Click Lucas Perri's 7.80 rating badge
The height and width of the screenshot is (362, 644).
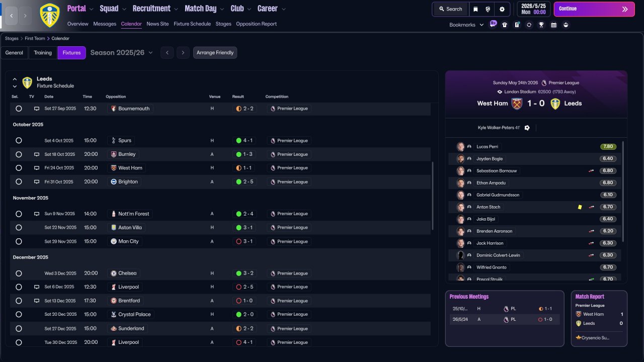coord(608,147)
